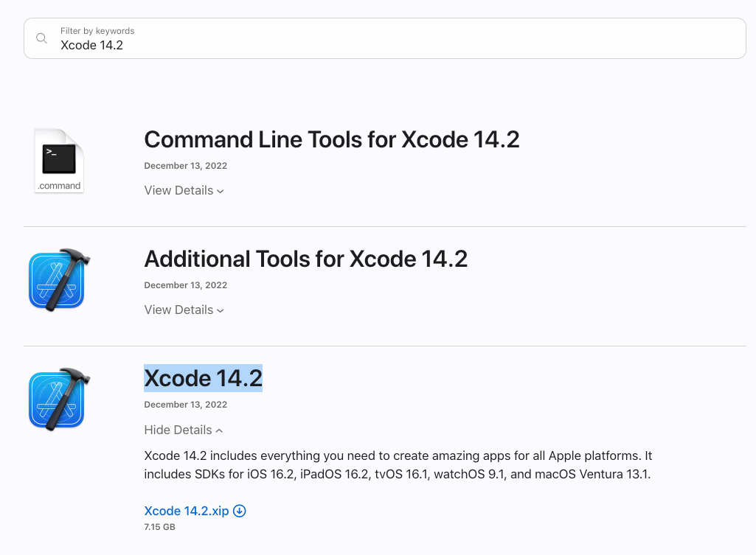Click the download arrow circle icon
Image resolution: width=756 pixels, height=555 pixels.
(x=240, y=511)
